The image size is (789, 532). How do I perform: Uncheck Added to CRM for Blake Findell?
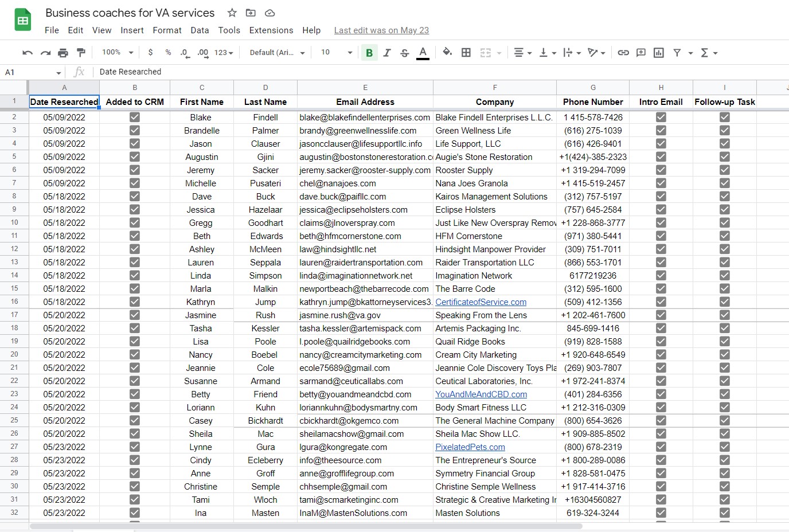[x=135, y=117]
